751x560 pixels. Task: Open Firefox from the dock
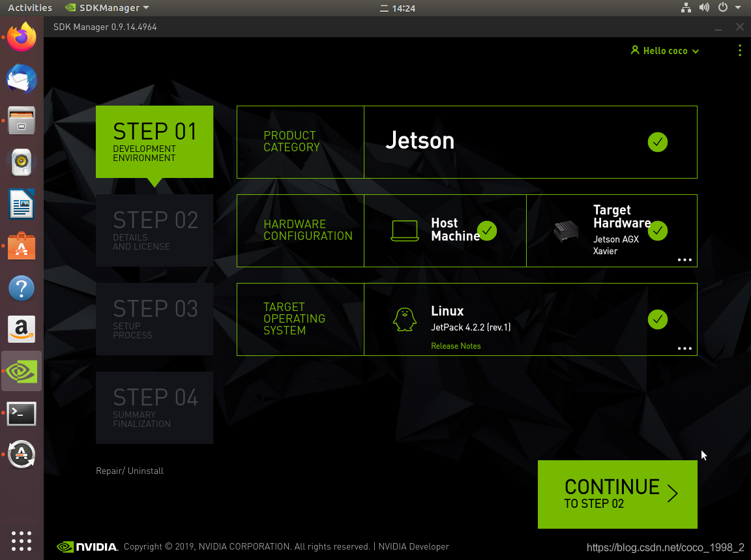pos(22,37)
